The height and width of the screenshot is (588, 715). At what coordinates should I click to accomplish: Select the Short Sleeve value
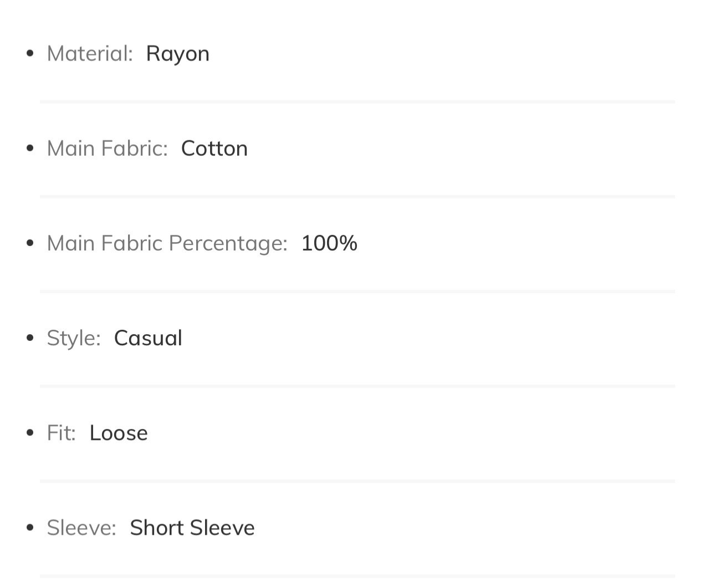point(192,528)
